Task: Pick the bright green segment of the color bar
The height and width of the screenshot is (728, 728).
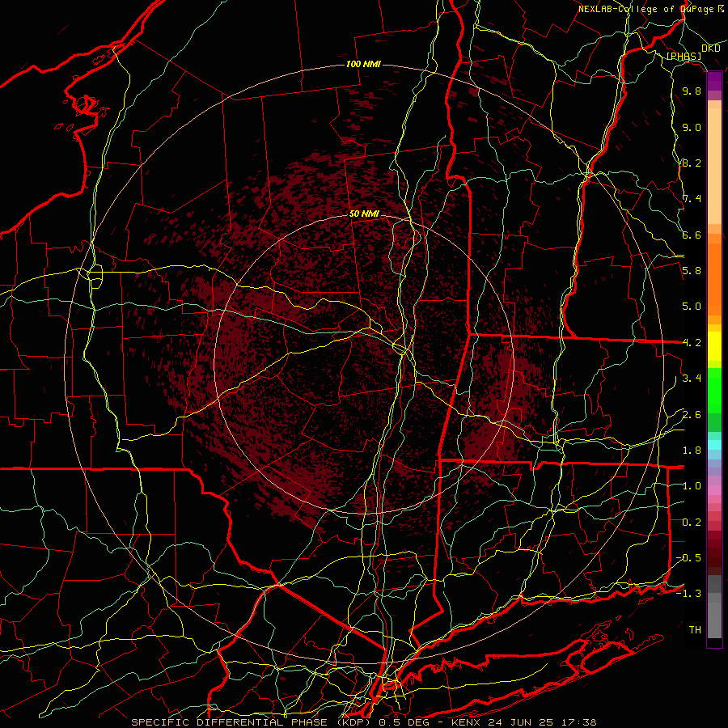Action: coord(714,391)
